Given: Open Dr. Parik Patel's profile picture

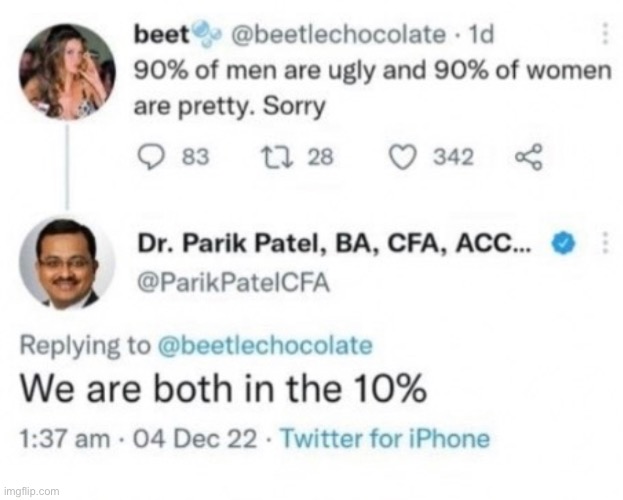Looking at the screenshot, I should (x=67, y=263).
